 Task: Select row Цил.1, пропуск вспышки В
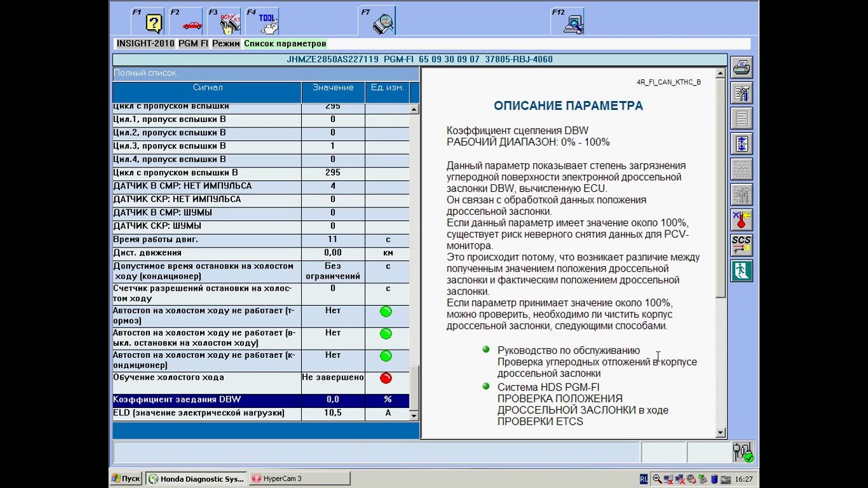(261, 119)
